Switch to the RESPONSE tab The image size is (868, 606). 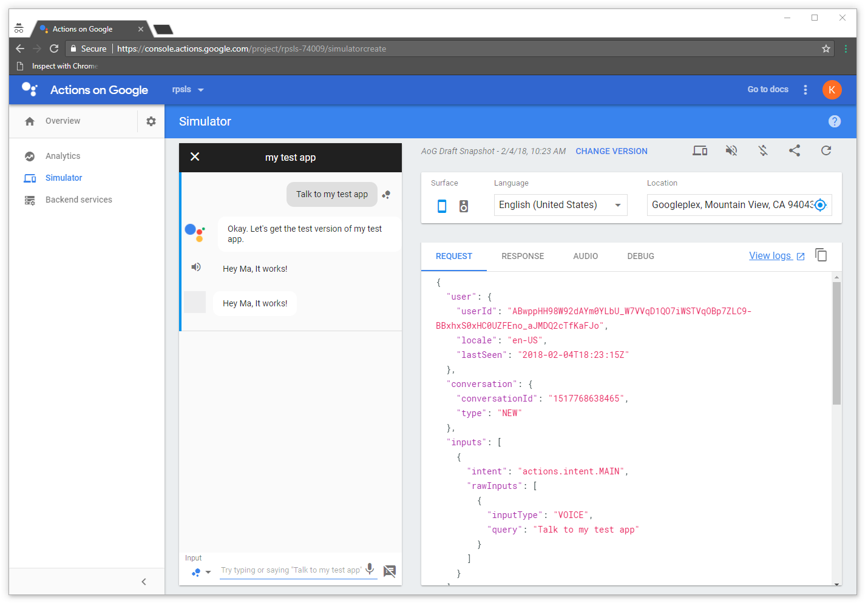pyautogui.click(x=523, y=256)
